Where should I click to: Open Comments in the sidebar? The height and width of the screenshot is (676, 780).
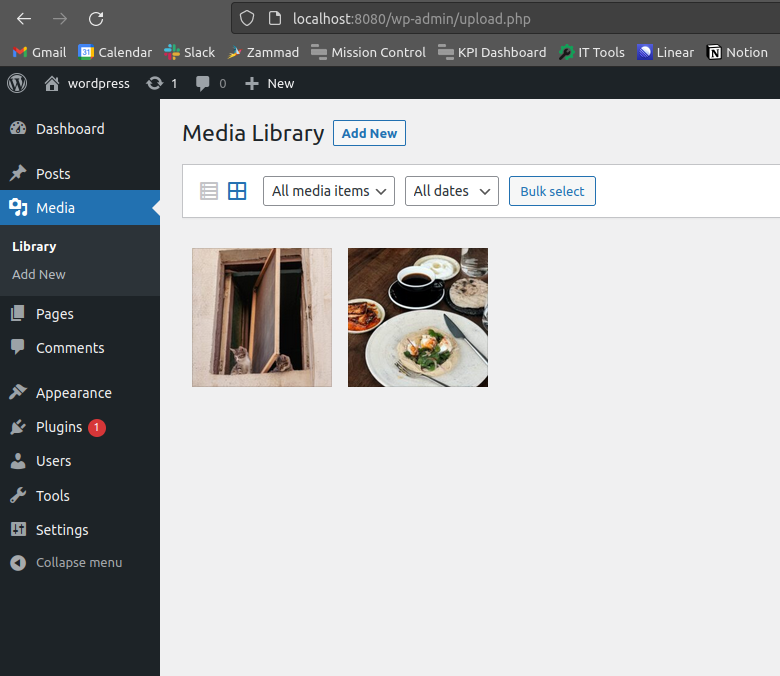click(80, 348)
